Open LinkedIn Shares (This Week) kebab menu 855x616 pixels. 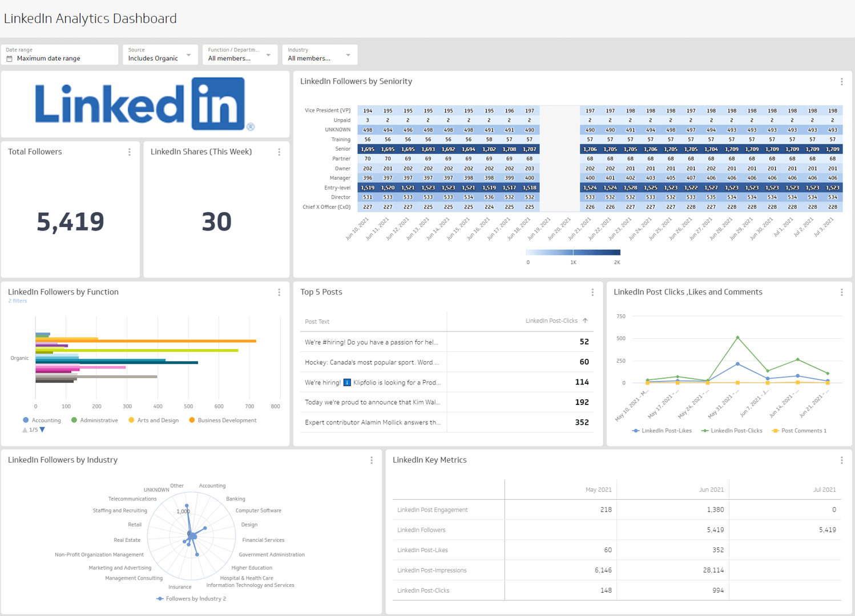click(x=279, y=152)
